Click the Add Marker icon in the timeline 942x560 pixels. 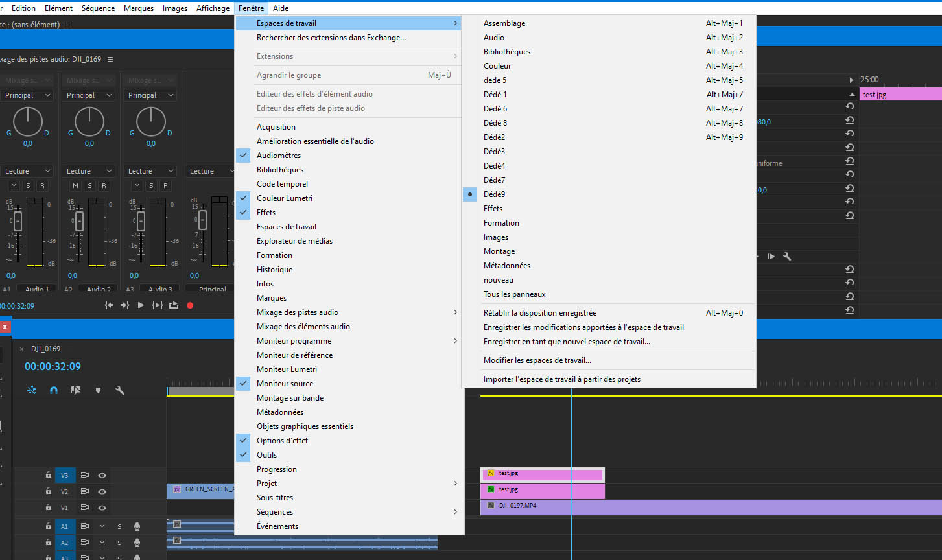(98, 390)
